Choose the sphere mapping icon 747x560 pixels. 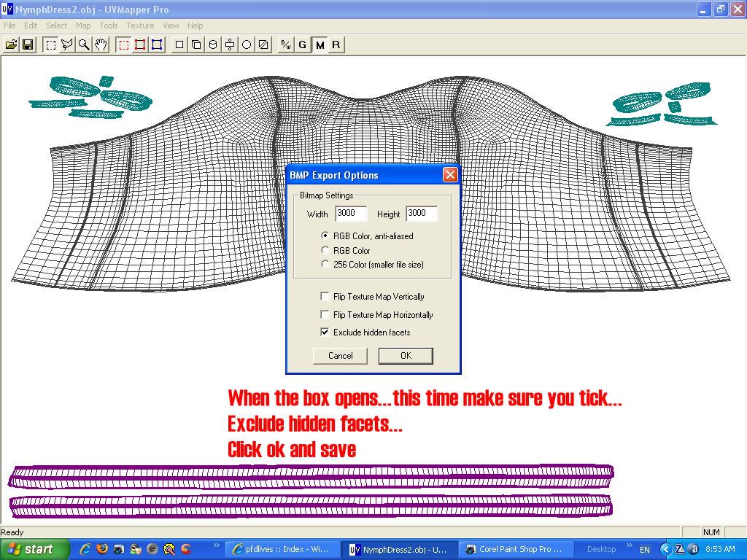[247, 44]
